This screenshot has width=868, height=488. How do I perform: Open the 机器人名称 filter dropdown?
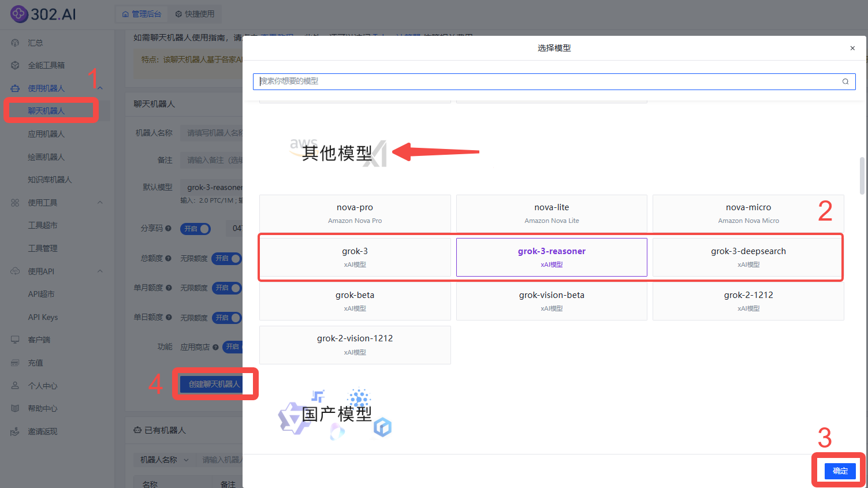click(164, 460)
